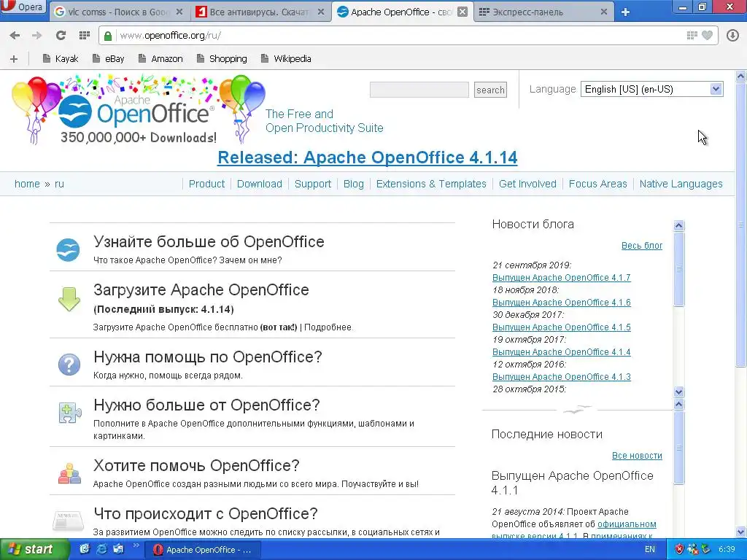Click the EN language indicator in the tray
The height and width of the screenshot is (560, 747).
point(650,550)
